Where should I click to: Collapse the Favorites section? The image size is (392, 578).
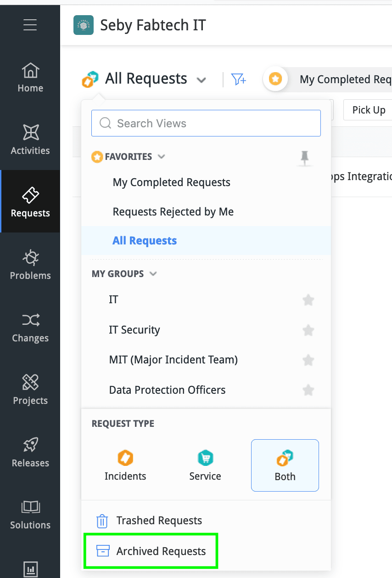coord(161,157)
